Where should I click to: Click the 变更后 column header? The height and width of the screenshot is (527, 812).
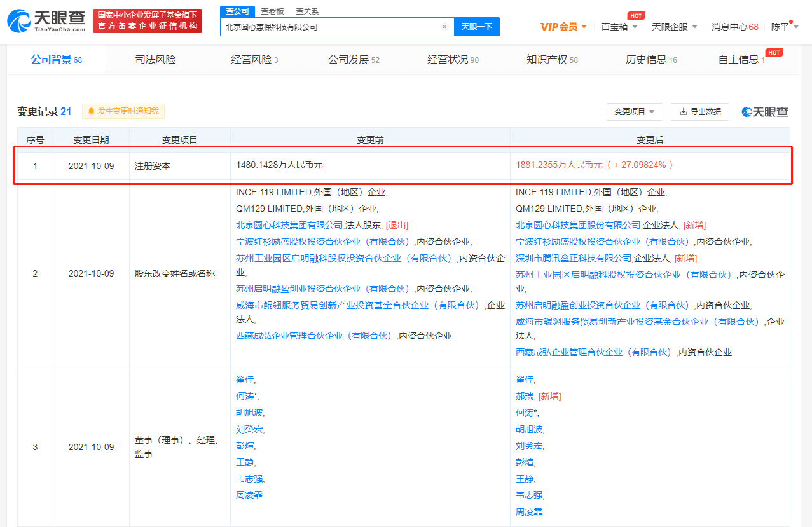click(x=650, y=140)
